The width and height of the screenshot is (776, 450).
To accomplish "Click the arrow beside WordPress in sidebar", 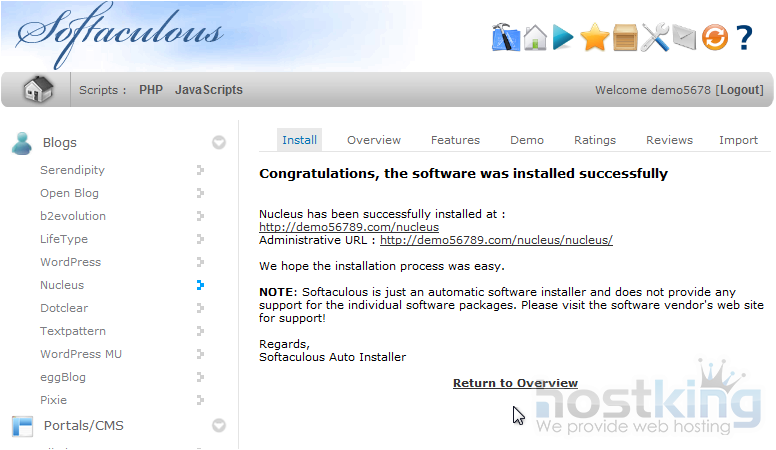I will pyautogui.click(x=200, y=262).
